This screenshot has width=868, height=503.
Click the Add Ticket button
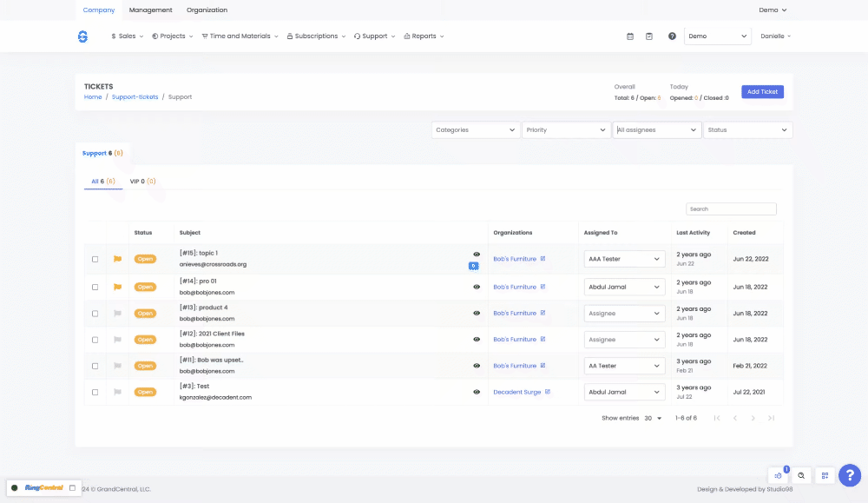(x=762, y=91)
